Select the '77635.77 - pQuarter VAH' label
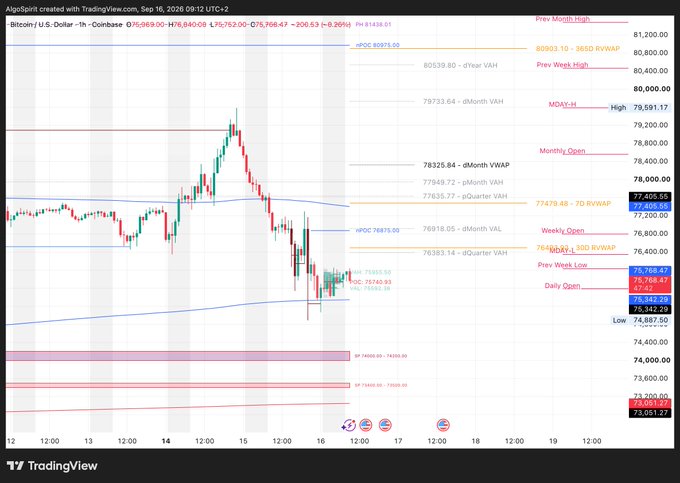Screen dimensions: 680x483 (465, 196)
